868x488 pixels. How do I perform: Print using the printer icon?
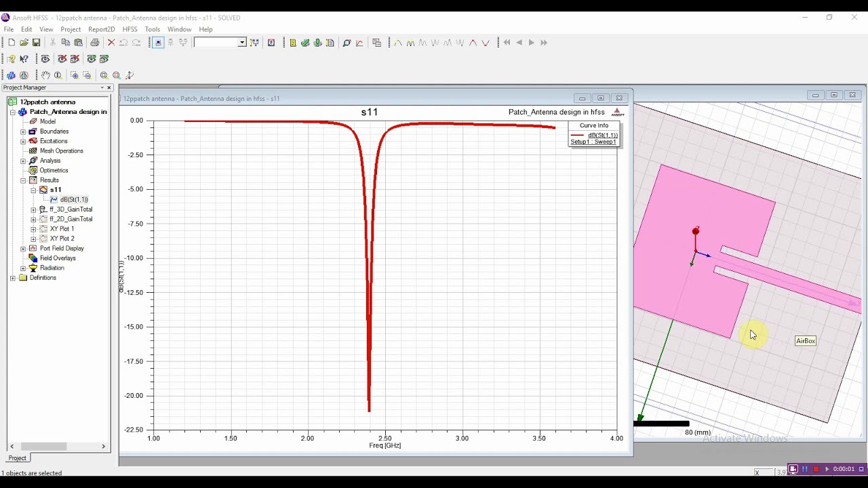pyautogui.click(x=95, y=43)
